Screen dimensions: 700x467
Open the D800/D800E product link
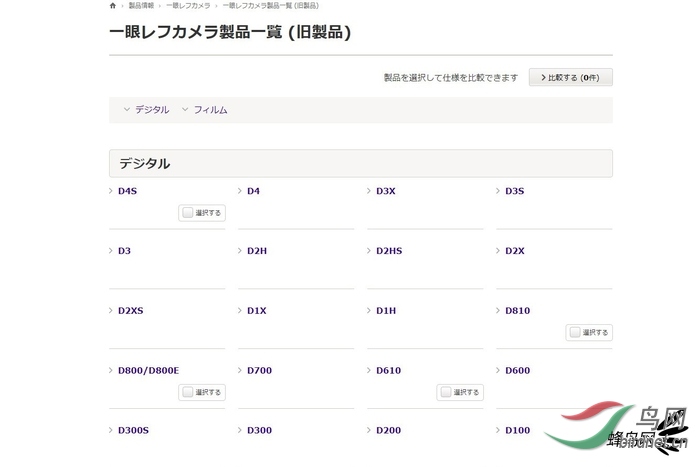click(148, 371)
